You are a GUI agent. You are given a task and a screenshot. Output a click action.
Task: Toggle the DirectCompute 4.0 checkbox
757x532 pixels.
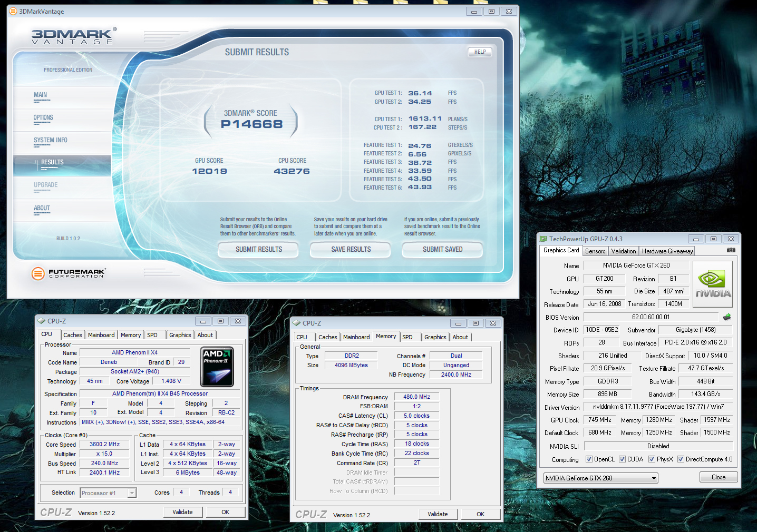coord(681,459)
